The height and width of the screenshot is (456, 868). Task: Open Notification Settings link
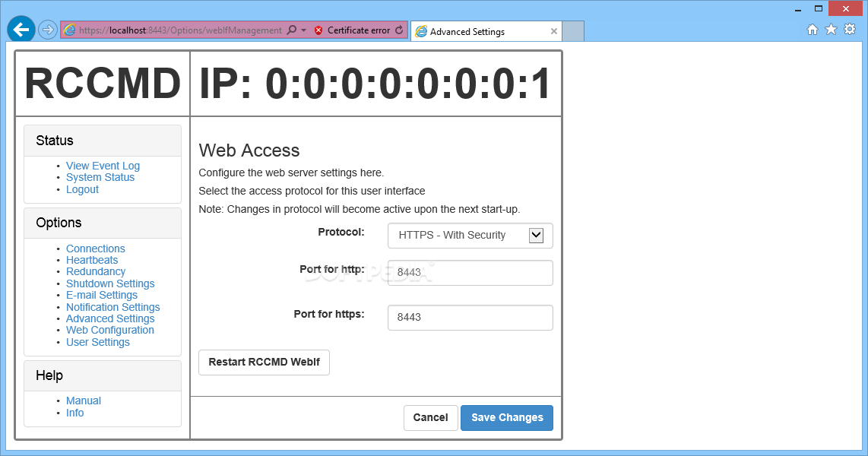(x=113, y=307)
